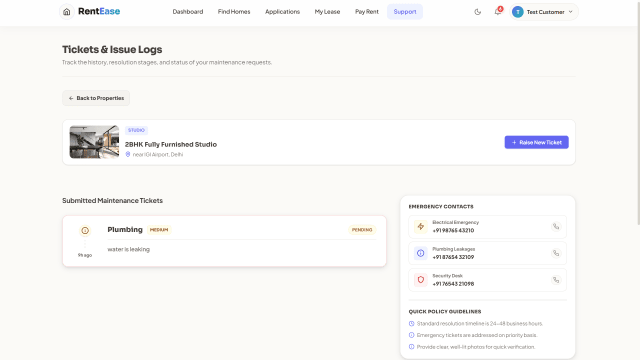Open the studio property thumbnail image
Viewport: 640px width, 360px height.
click(94, 142)
